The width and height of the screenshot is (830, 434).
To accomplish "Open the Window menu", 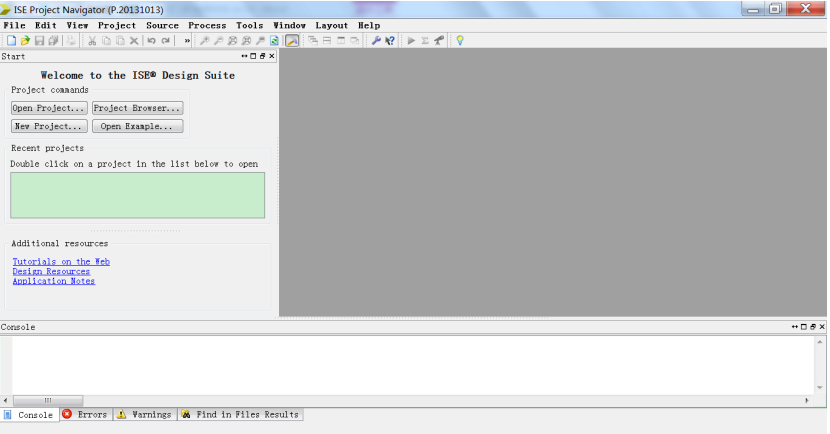I will tap(290, 25).
